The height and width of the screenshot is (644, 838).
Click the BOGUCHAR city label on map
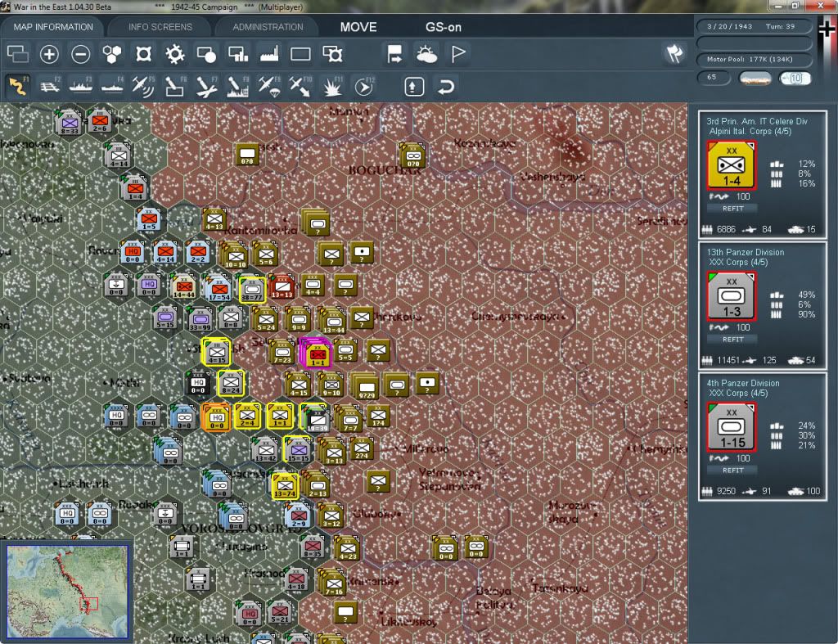point(385,170)
